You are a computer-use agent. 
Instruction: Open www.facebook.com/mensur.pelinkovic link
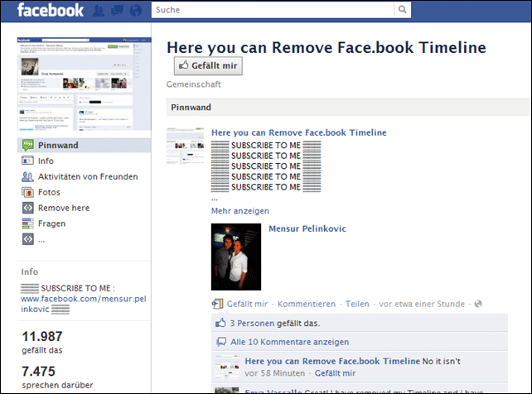tap(84, 304)
